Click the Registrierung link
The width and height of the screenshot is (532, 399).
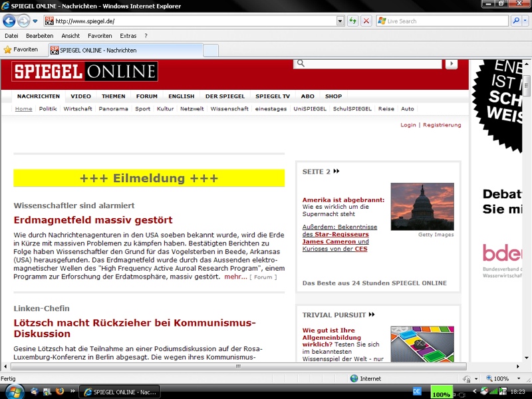click(442, 125)
